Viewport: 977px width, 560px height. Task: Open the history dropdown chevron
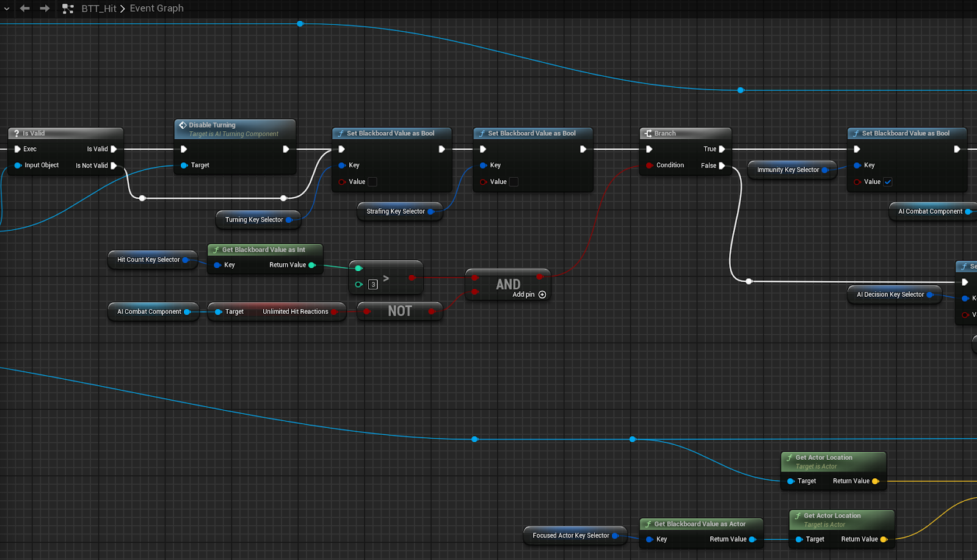[x=7, y=9]
